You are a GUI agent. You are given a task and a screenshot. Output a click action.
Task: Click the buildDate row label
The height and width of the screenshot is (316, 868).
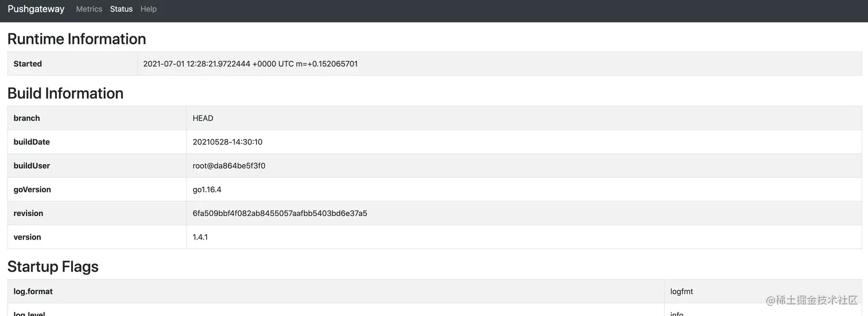[32, 142]
